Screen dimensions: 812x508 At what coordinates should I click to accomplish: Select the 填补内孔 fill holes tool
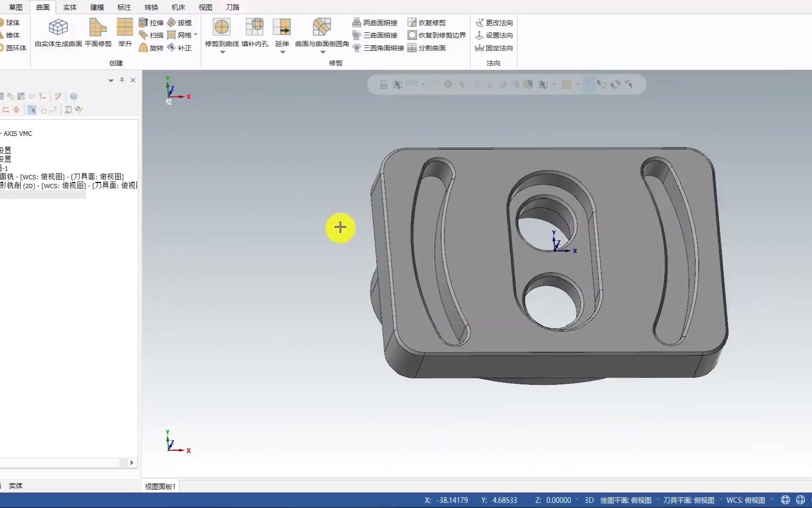pyautogui.click(x=255, y=33)
